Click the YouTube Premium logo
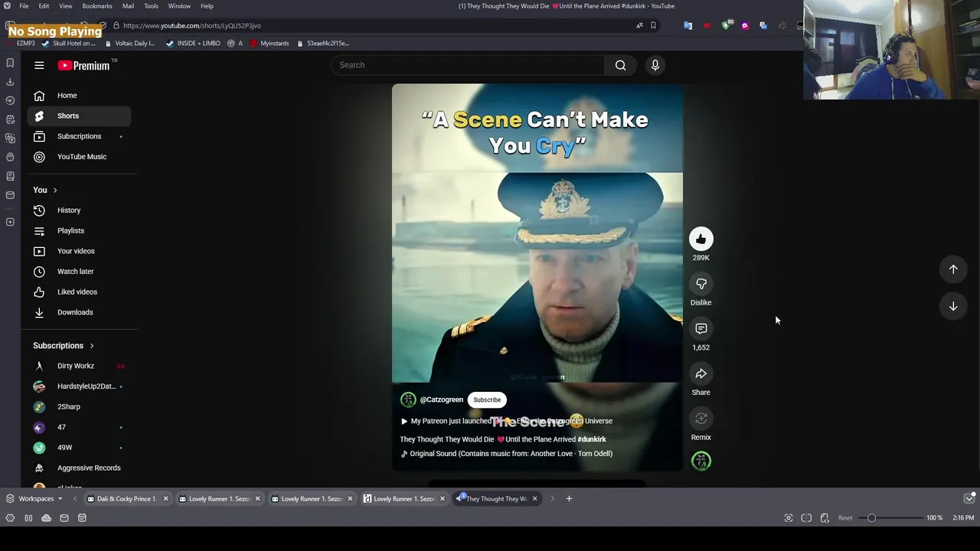The height and width of the screenshot is (551, 980). pos(84,65)
